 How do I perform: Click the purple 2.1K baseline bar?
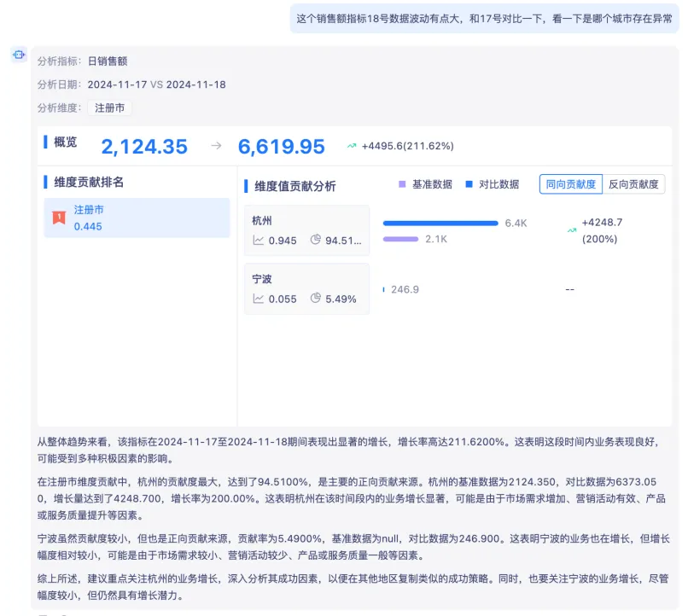(401, 239)
